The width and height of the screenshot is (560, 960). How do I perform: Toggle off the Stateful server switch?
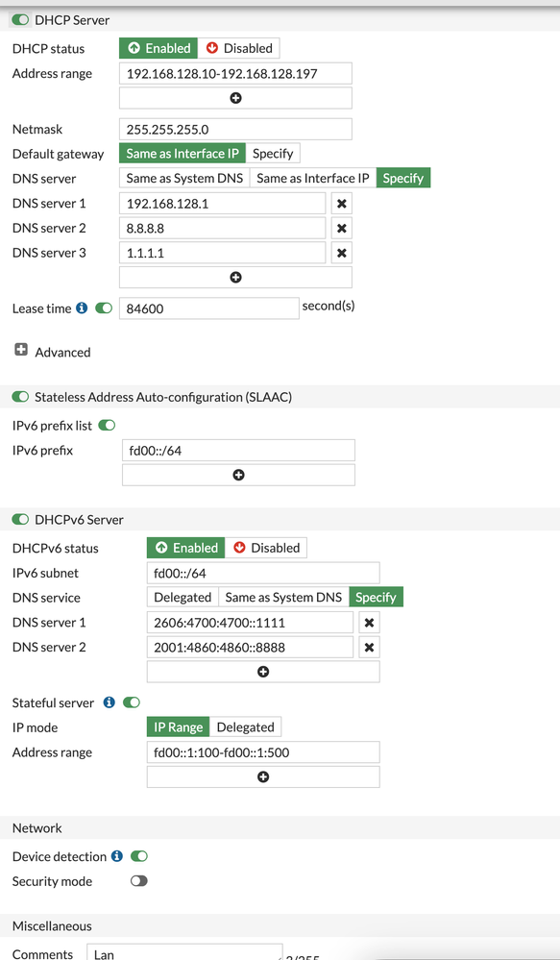coord(132,702)
